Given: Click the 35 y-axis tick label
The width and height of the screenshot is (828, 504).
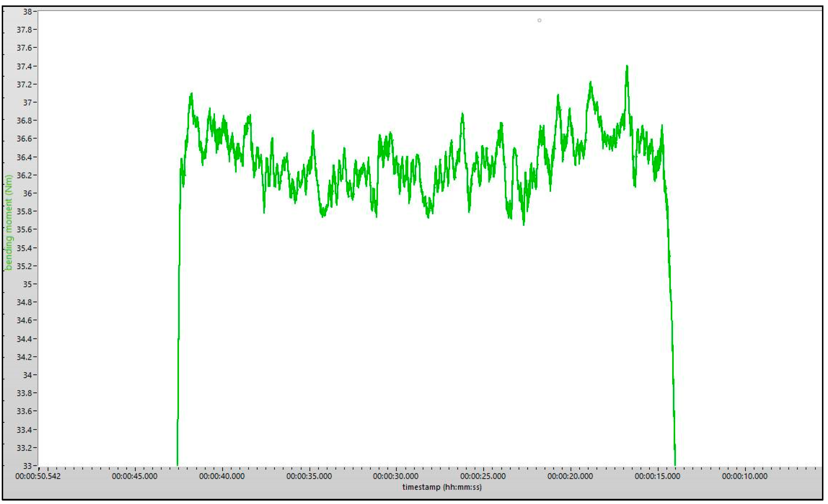Looking at the screenshot, I should click(x=27, y=284).
